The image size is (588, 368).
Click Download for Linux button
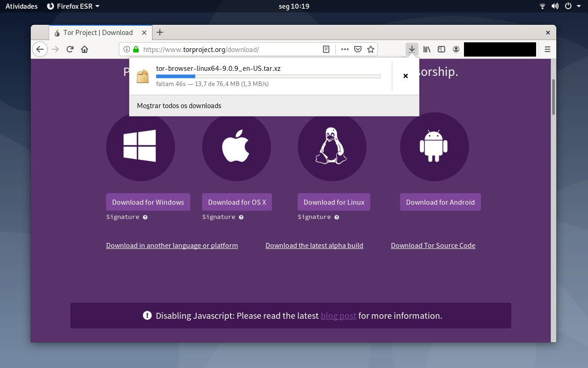click(334, 202)
